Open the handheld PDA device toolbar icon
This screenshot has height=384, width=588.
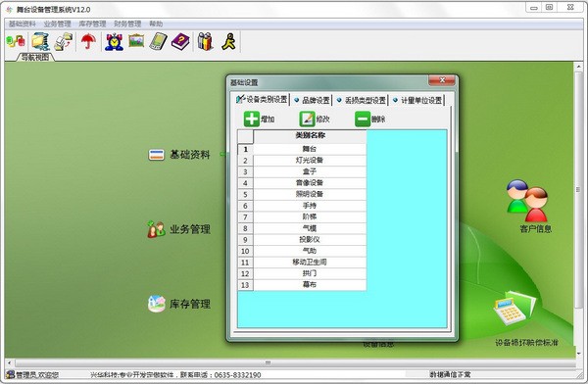point(158,41)
